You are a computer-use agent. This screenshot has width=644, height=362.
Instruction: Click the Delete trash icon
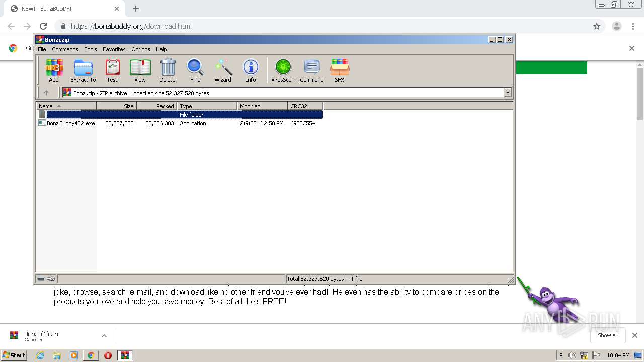(168, 70)
